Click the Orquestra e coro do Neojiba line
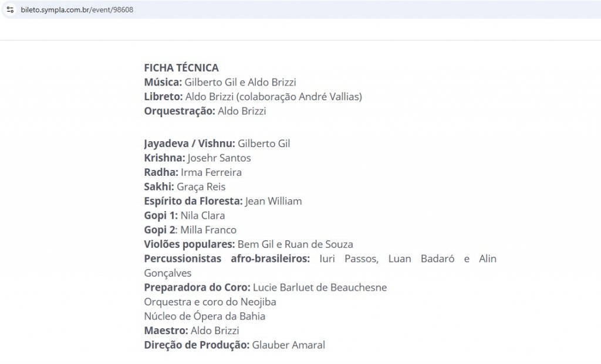The height and width of the screenshot is (364, 601). click(x=210, y=302)
